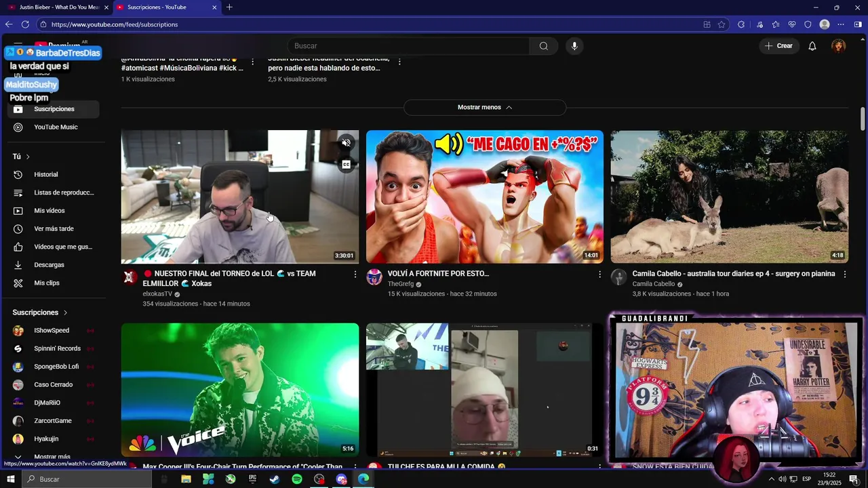Open more options for elxokasTV video
The width and height of the screenshot is (868, 488).
point(355,274)
